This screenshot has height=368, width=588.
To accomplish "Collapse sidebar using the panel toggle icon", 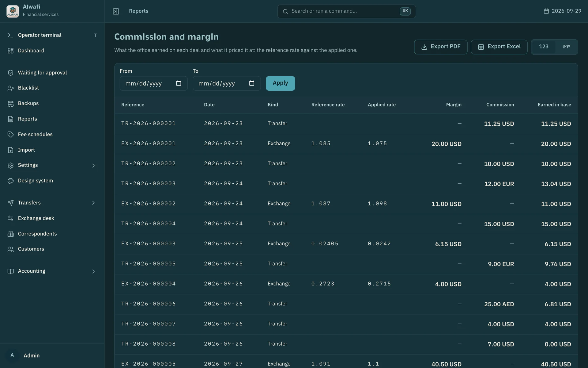I will (x=116, y=11).
